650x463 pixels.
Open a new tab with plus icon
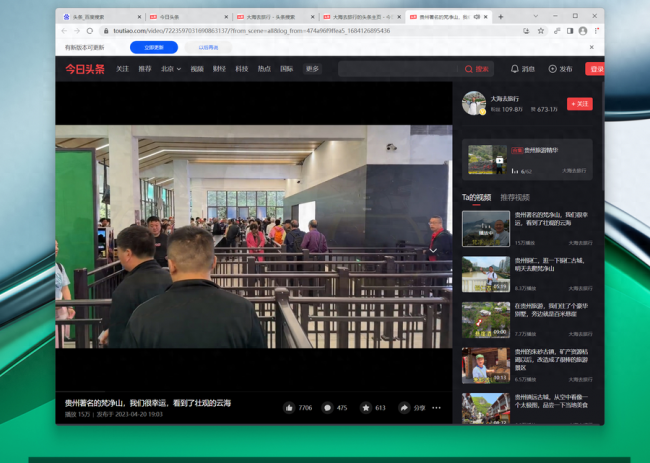pos(501,17)
